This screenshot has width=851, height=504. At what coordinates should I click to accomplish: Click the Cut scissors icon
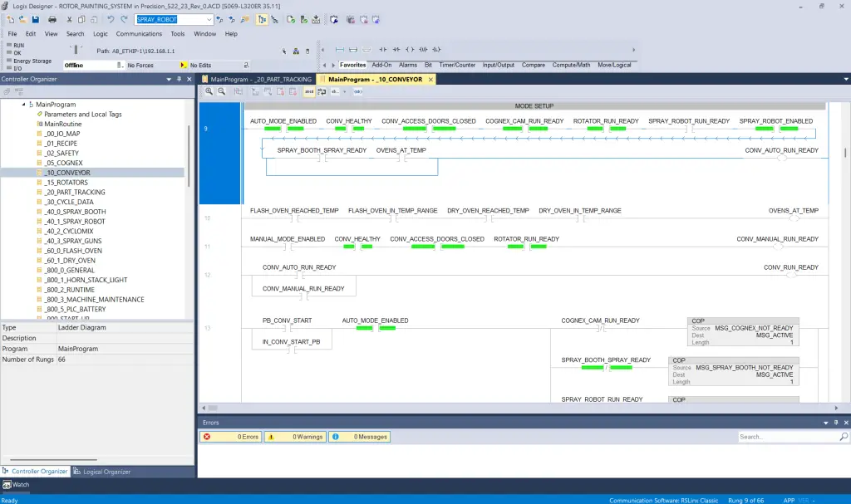(x=70, y=20)
